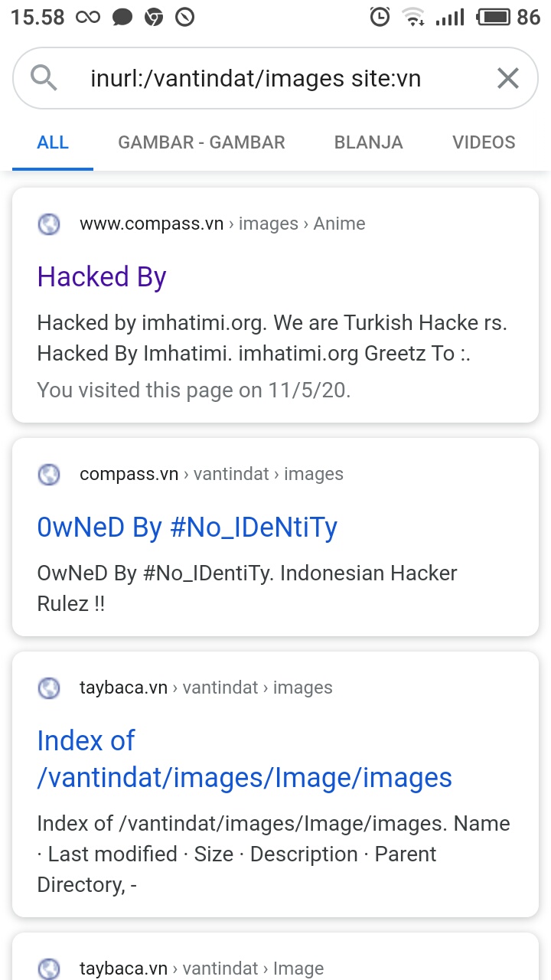Select the ALL results tab
This screenshot has height=980, width=551.
(x=53, y=142)
